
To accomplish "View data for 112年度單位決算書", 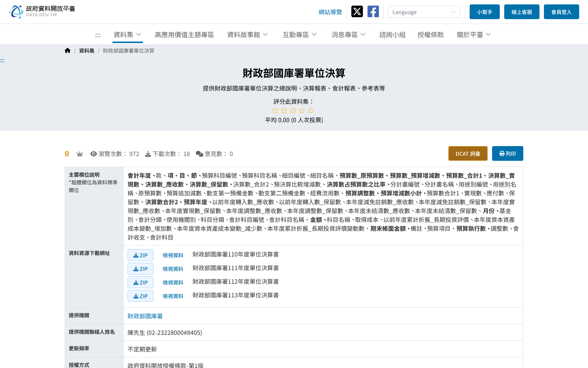I will pyautogui.click(x=173, y=282).
